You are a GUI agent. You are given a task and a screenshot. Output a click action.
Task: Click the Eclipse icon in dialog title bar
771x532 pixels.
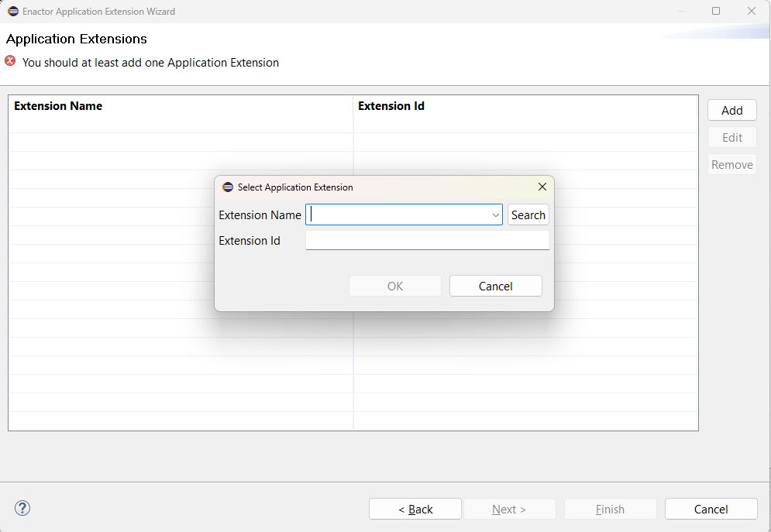point(228,187)
